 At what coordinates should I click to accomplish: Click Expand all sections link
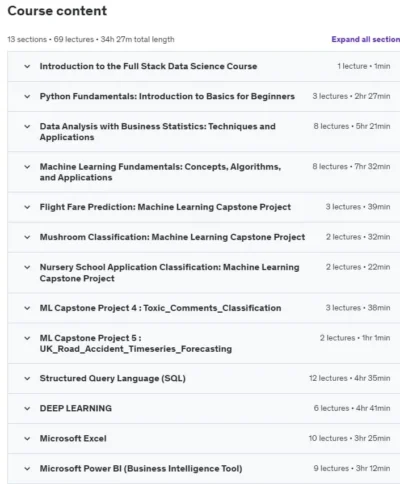(366, 39)
